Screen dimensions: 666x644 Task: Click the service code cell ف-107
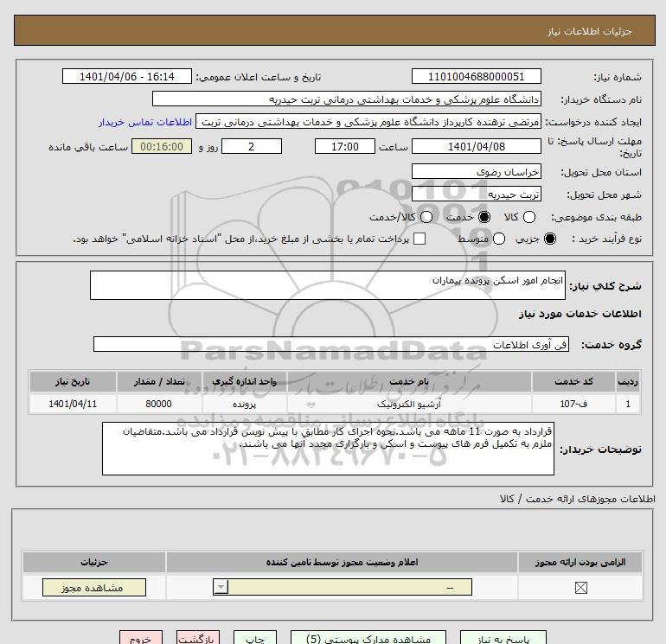(x=573, y=404)
